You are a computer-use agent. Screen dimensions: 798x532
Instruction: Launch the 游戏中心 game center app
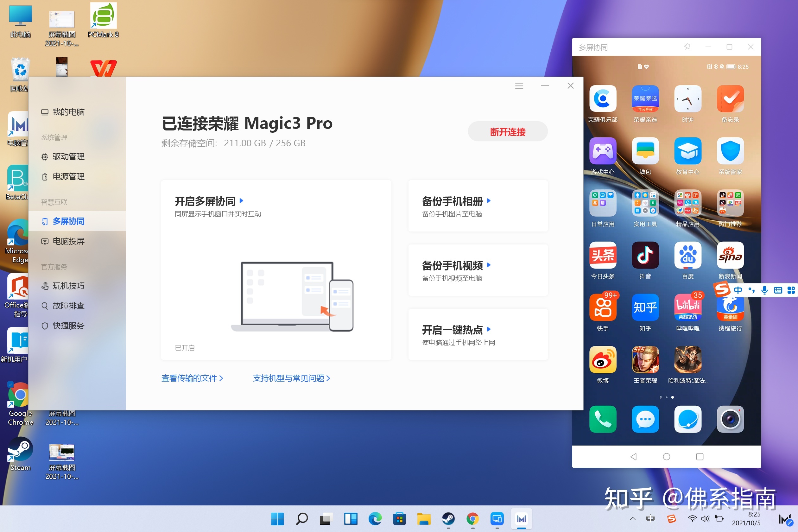[x=603, y=151]
